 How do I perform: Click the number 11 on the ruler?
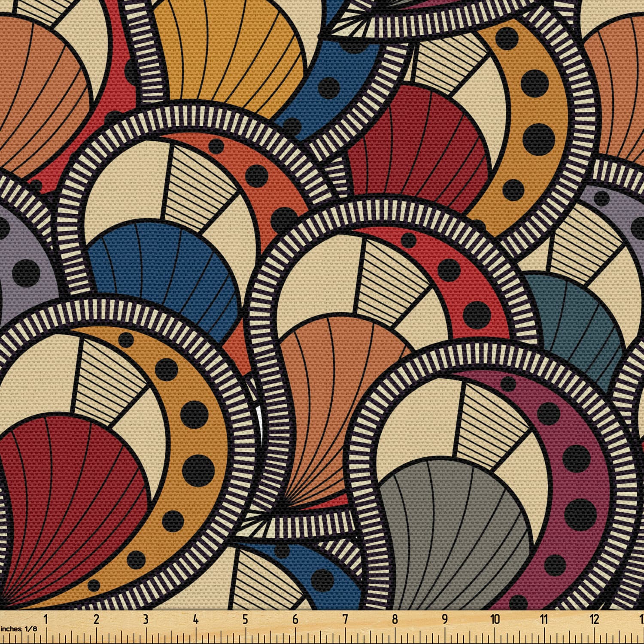[544, 619]
